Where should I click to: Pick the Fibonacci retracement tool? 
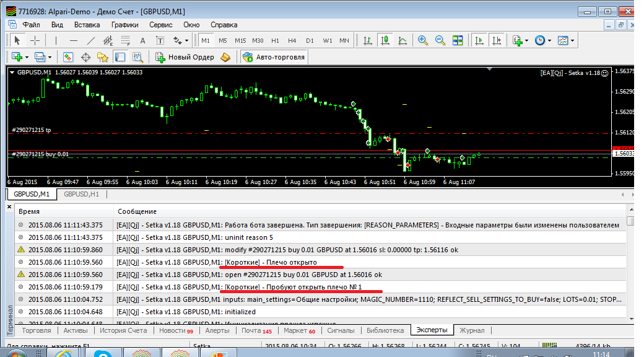pyautogui.click(x=125, y=40)
